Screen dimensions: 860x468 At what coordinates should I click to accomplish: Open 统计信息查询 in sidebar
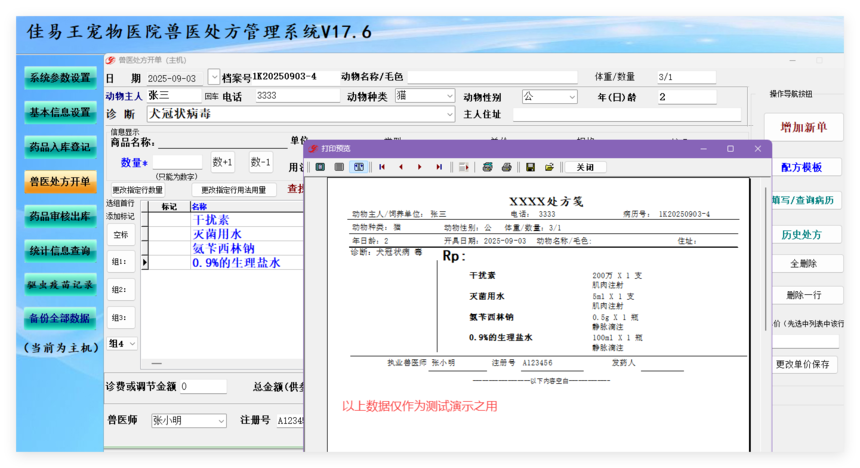click(60, 251)
